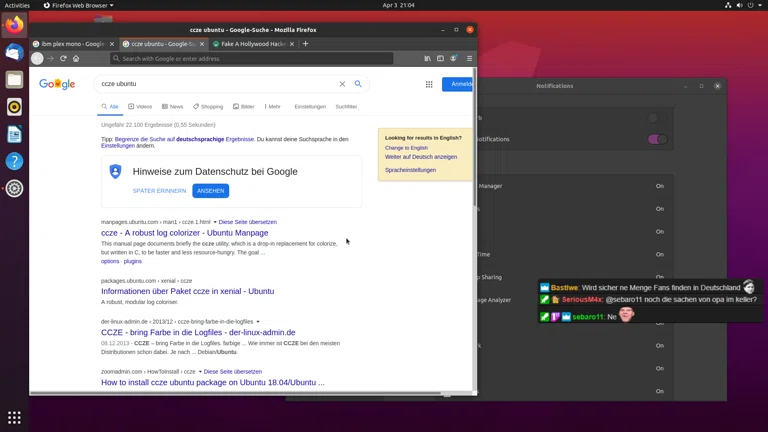Open the Firefox Web Browser top bar menu
The image size is (768, 432).
click(78, 5)
